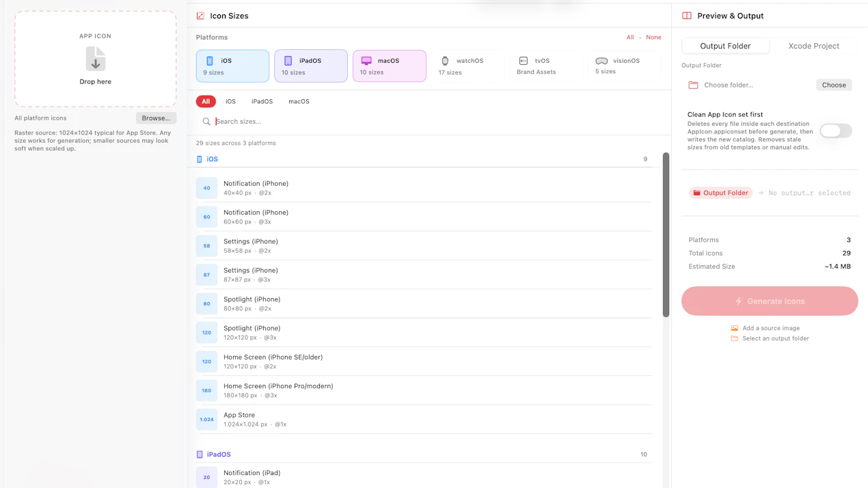Click the Preview & Output panel icon
Image resolution: width=868 pixels, height=488 pixels.
pyautogui.click(x=687, y=16)
